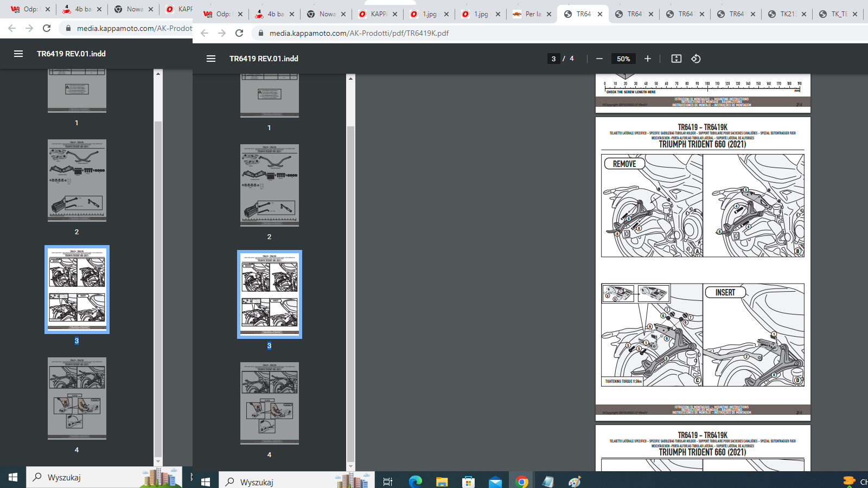Go forward in the front Chrome window

[x=222, y=33]
